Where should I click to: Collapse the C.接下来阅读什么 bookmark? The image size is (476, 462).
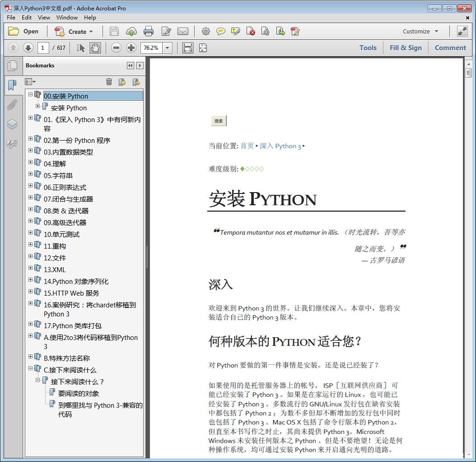tap(31, 368)
